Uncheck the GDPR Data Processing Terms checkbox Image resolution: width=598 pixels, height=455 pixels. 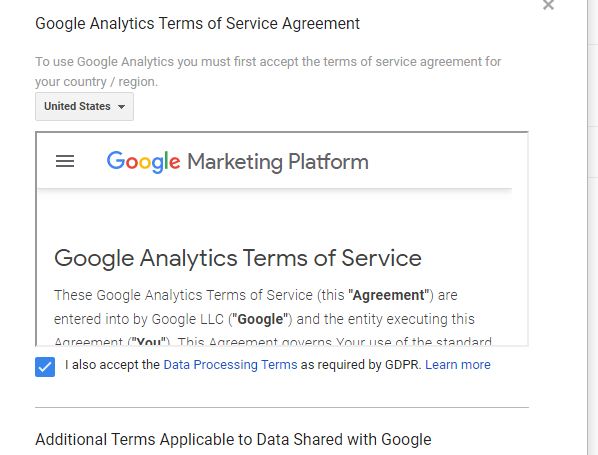coord(45,367)
